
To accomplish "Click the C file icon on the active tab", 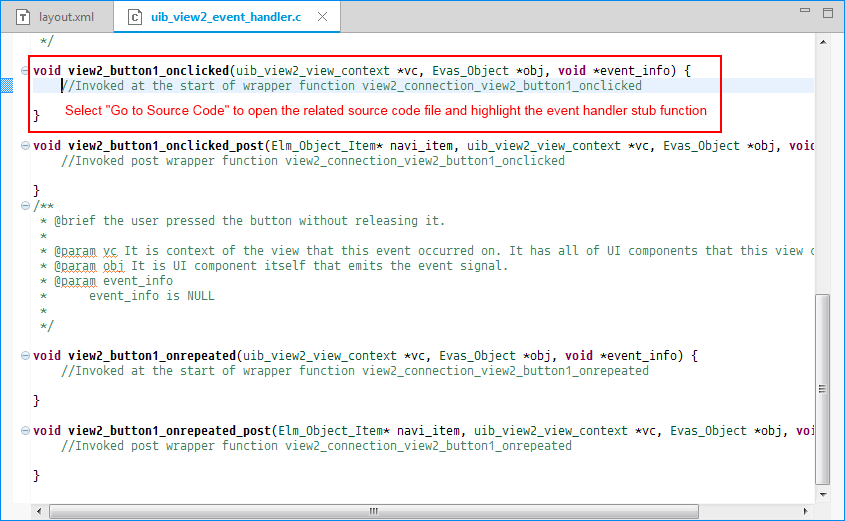I will [x=134, y=18].
